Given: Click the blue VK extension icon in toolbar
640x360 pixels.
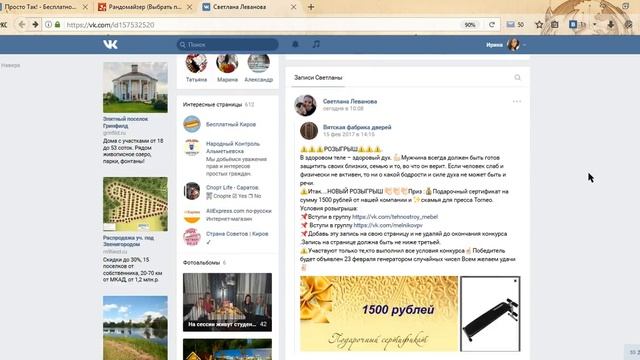Looking at the screenshot, I should (x=573, y=24).
